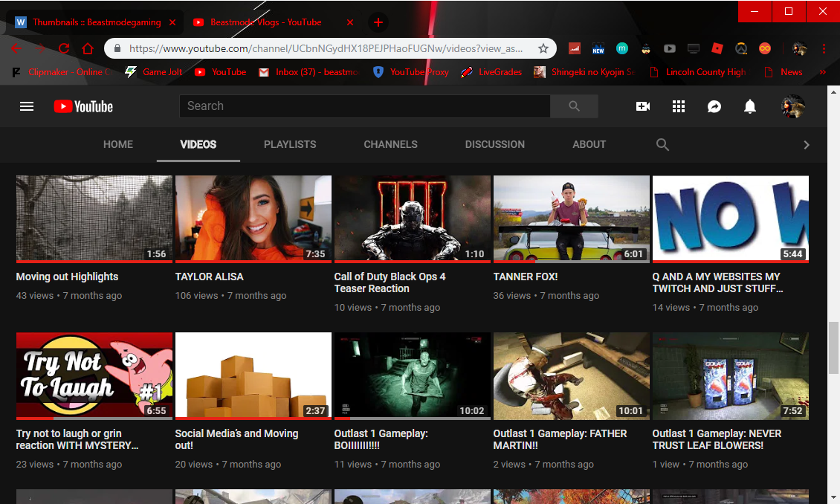Image resolution: width=840 pixels, height=504 pixels.
Task: Open the Outlast BOIIIIIII!!!! gameplay thumbnail
Action: 413,376
